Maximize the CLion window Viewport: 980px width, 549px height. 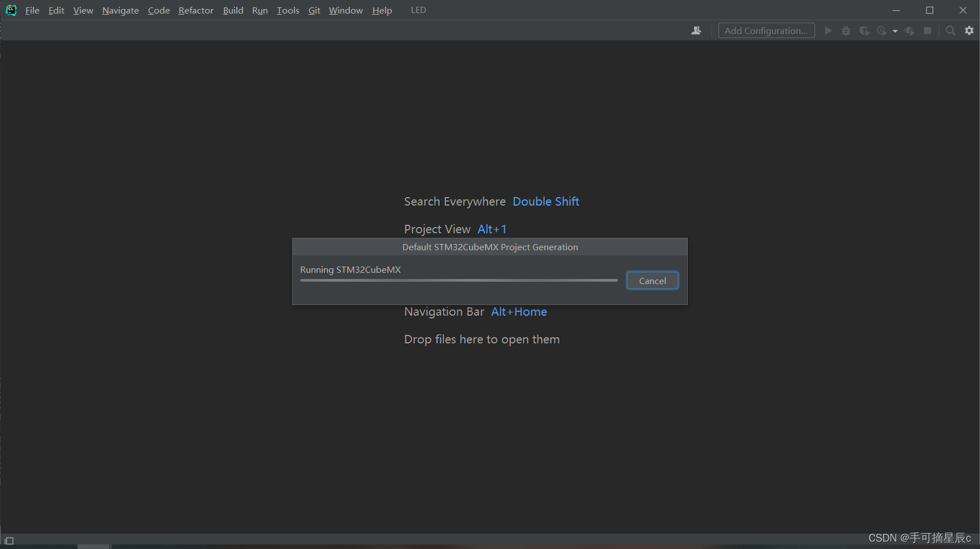[930, 10]
